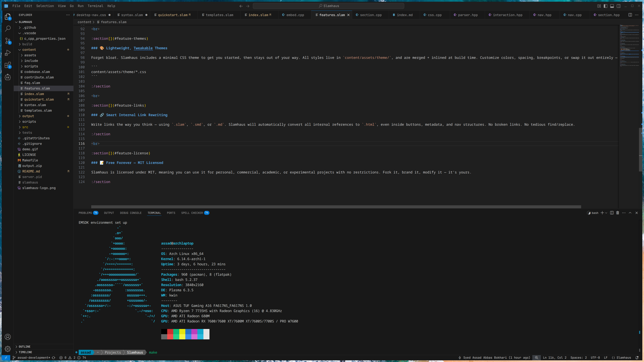Click the Go Forward arrow in title bar
The image size is (644, 362).
pos(248,6)
